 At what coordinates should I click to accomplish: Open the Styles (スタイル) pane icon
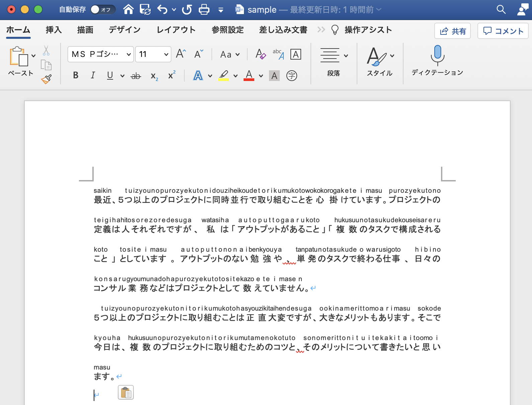pos(376,56)
